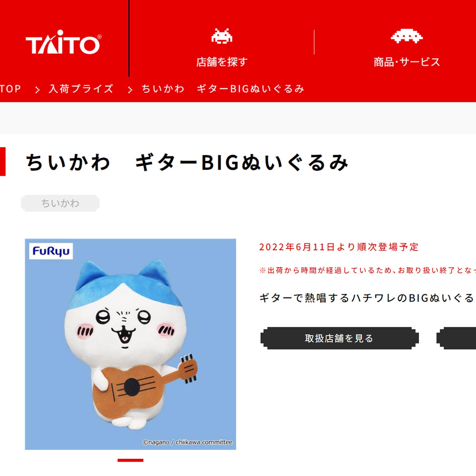Open the 商品·サービス menu item
The width and height of the screenshot is (476, 476).
click(407, 62)
